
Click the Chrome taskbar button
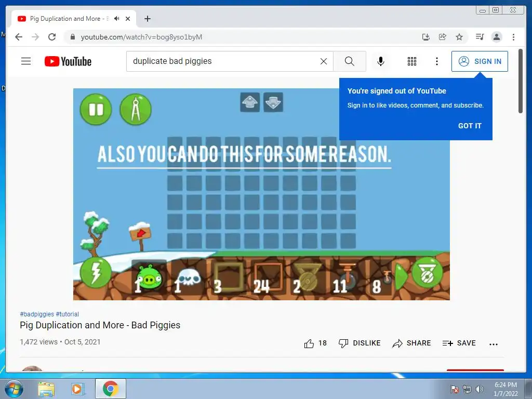pyautogui.click(x=110, y=389)
